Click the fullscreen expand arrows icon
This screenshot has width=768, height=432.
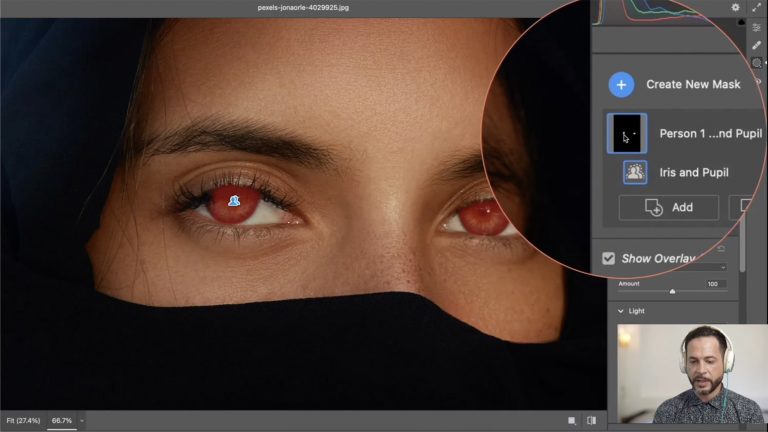pos(757,8)
